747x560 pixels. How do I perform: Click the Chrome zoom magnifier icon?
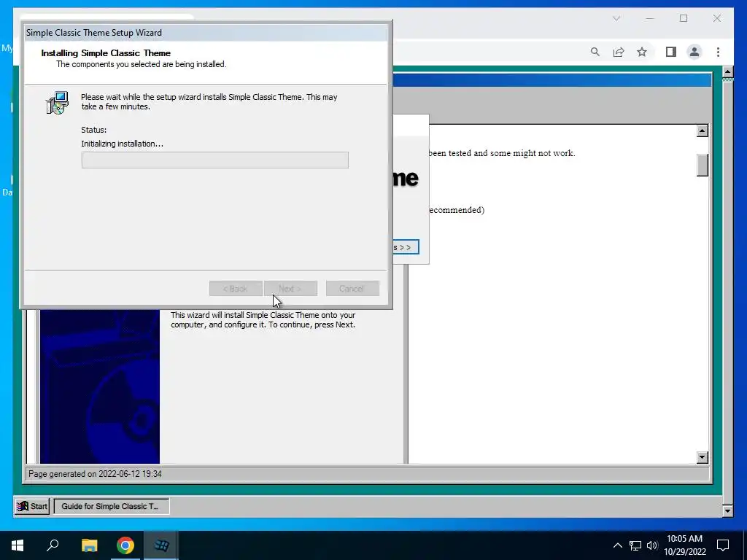pos(595,52)
